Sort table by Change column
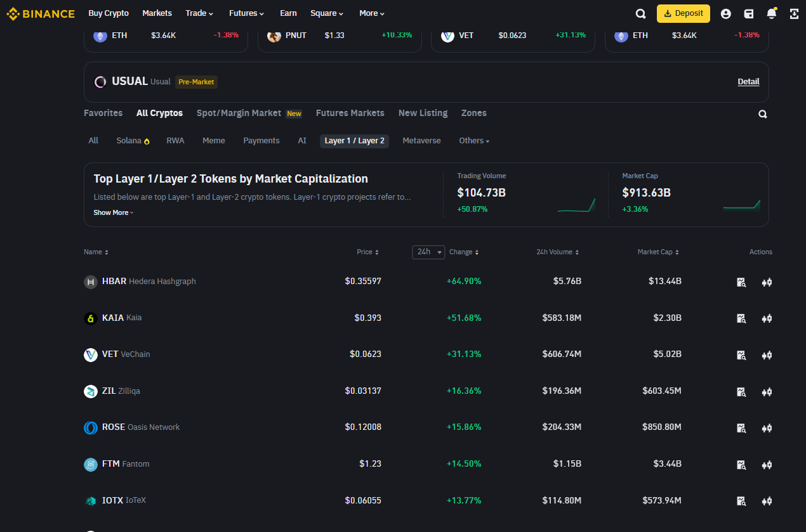The width and height of the screenshot is (806, 532). (464, 252)
